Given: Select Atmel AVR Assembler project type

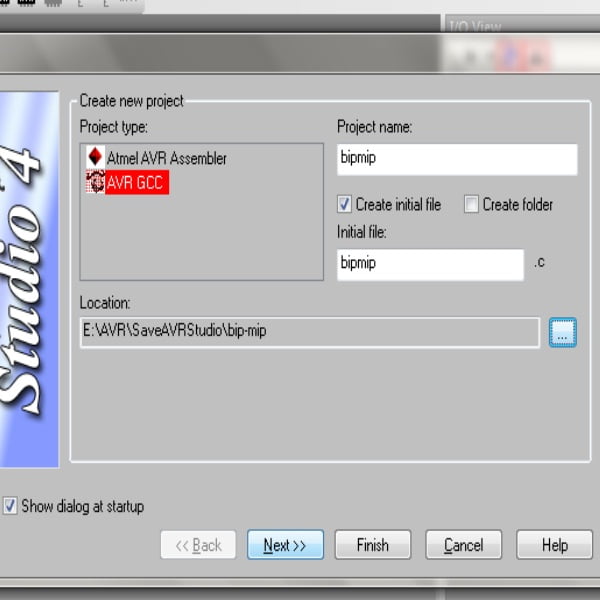Looking at the screenshot, I should pos(157,158).
